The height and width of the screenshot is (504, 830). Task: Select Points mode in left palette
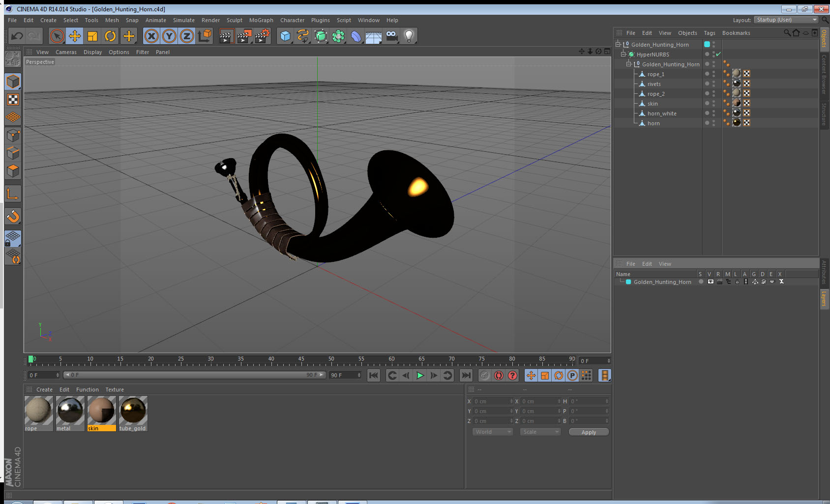click(13, 135)
